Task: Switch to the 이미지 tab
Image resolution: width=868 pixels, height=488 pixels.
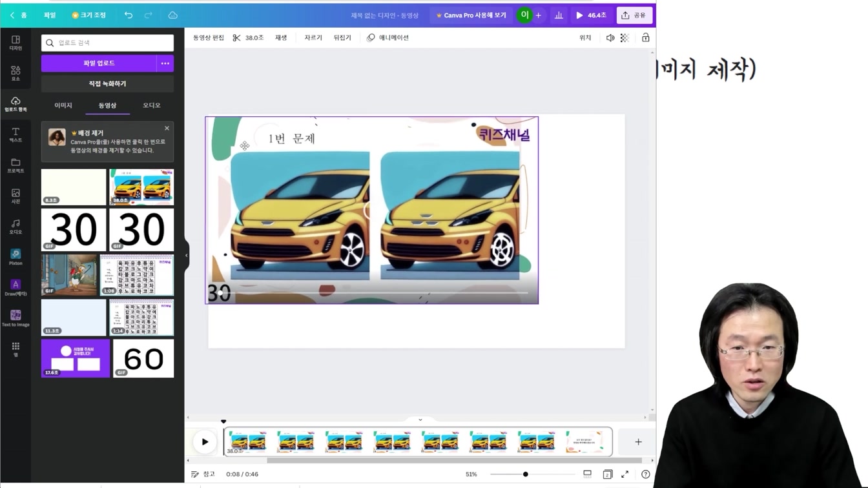Action: [x=63, y=105]
